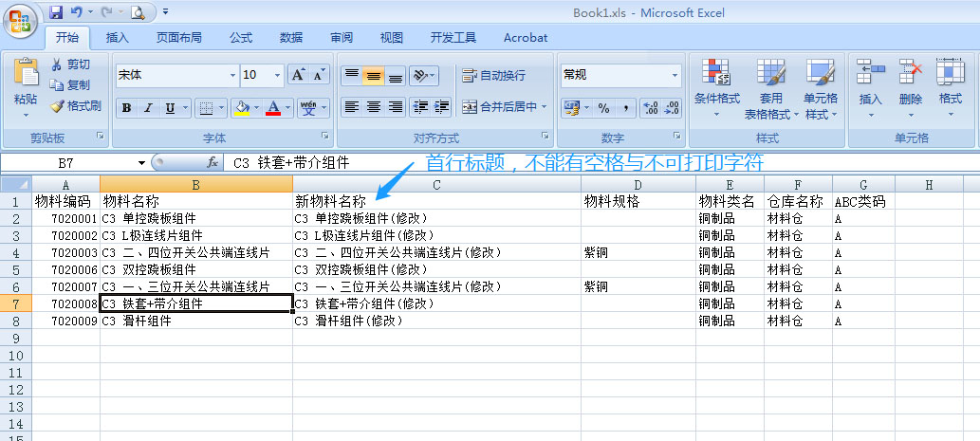
Task: Toggle Bold formatting
Action: pyautogui.click(x=127, y=108)
